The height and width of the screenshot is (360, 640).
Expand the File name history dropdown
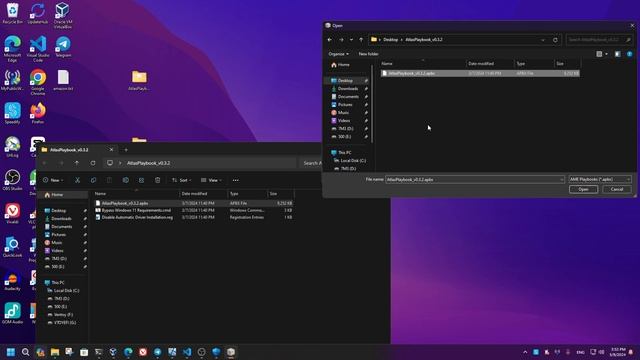[562, 180]
